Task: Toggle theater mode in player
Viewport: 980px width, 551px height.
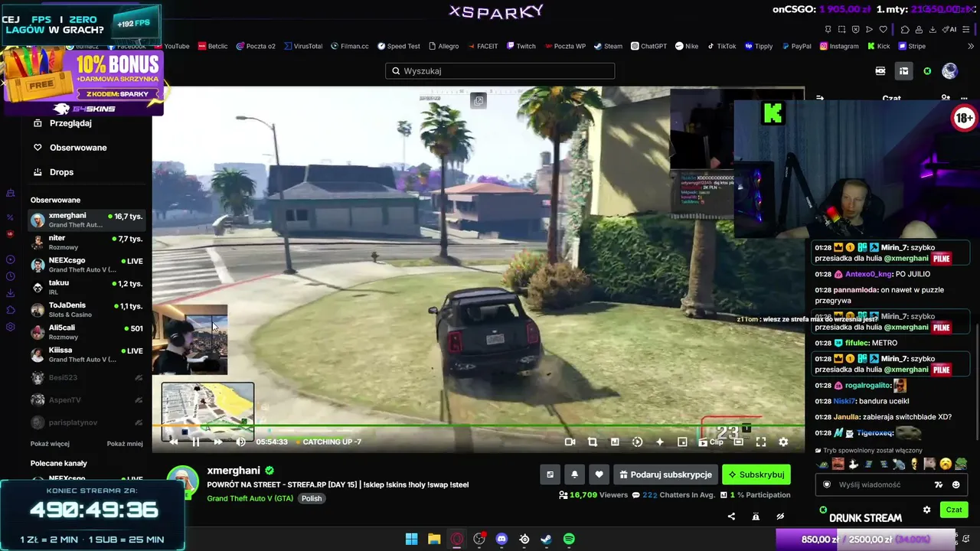Action: [x=738, y=442]
